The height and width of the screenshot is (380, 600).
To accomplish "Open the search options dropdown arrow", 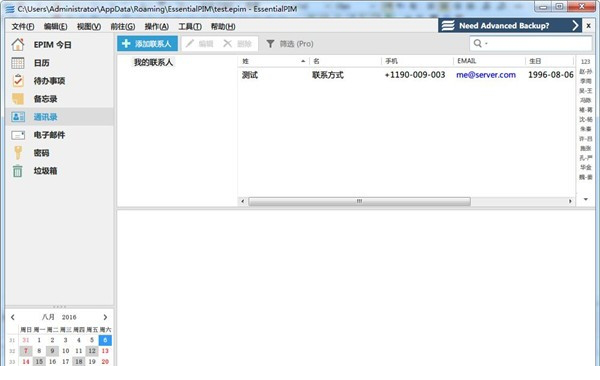I will point(486,44).
